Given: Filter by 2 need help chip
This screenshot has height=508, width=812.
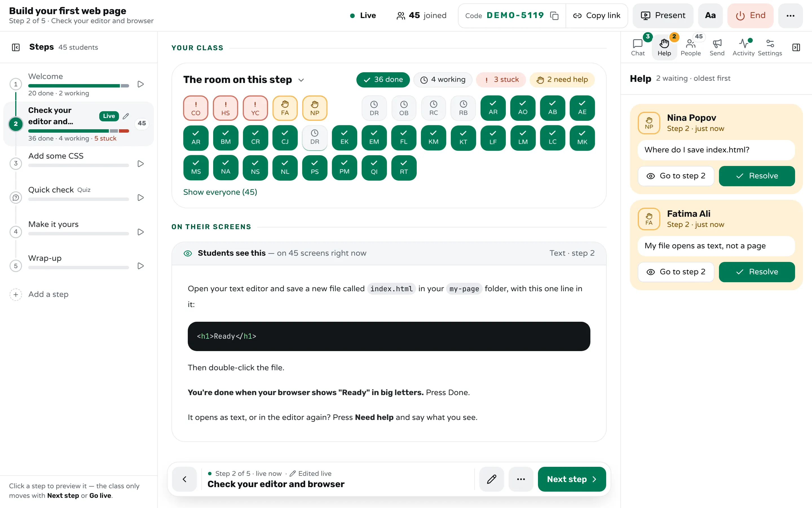Looking at the screenshot, I should [562, 80].
